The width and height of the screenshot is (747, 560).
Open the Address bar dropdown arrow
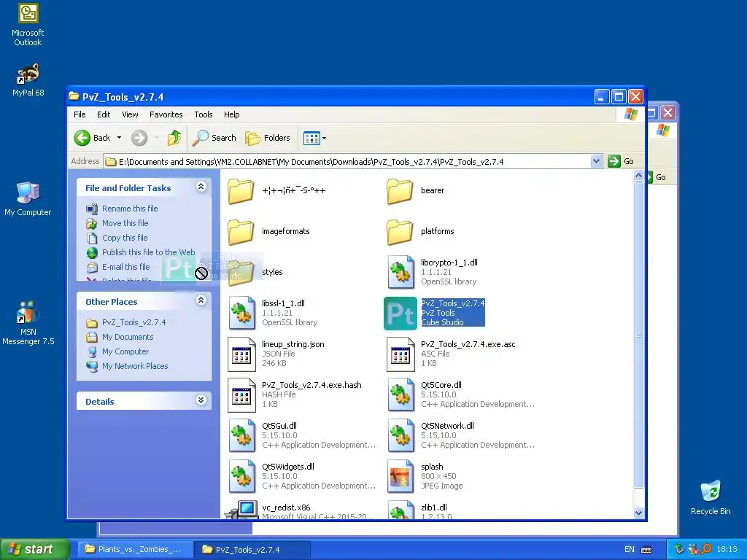point(596,161)
